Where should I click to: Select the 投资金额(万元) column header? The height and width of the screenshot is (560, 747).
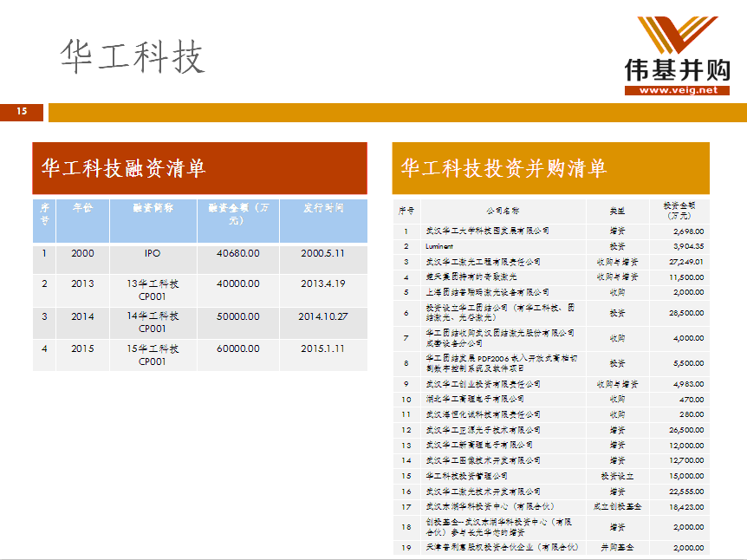coord(679,211)
